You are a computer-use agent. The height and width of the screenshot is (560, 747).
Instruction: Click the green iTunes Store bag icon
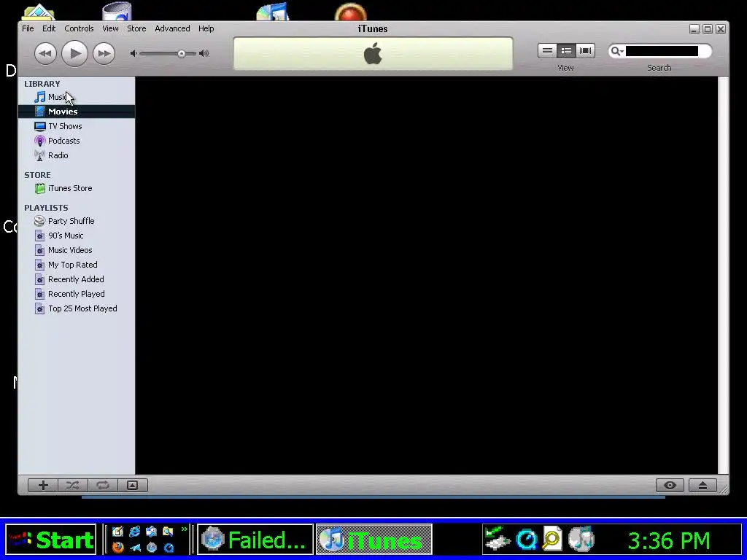40,188
